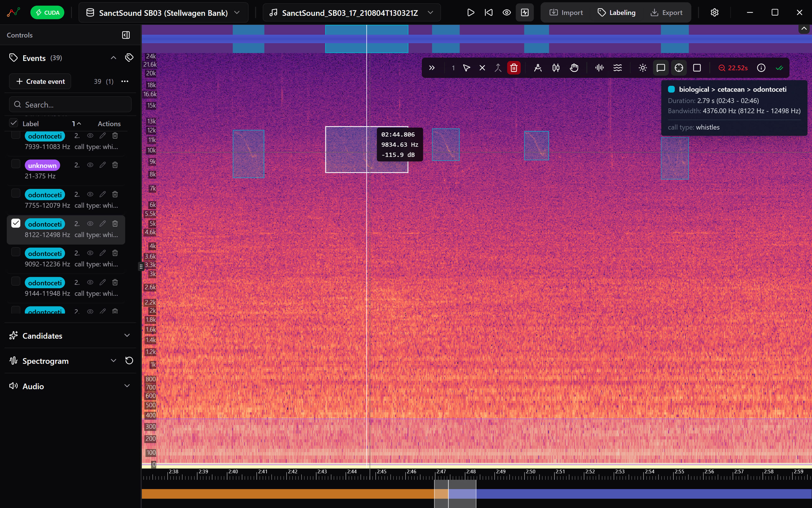
Task: Delete the unknown 21-375 Hz event
Action: pos(115,165)
